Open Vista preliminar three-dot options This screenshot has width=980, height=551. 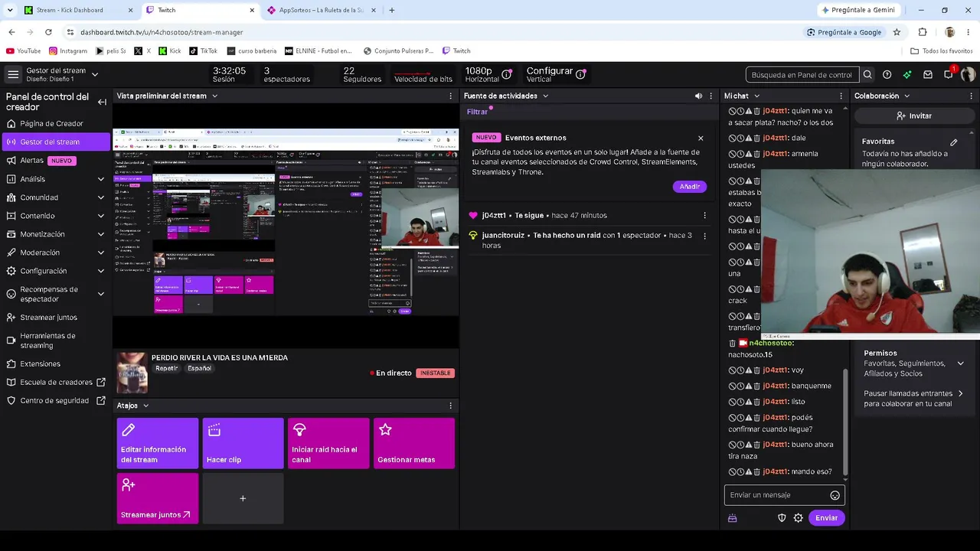coord(450,96)
